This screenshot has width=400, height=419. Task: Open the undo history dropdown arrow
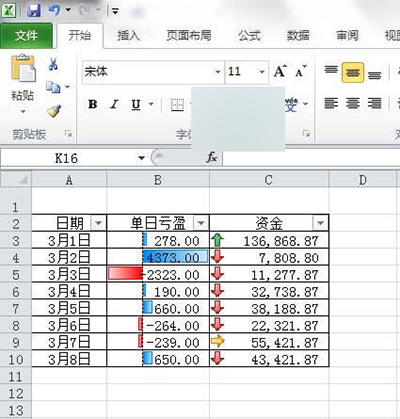pyautogui.click(x=68, y=10)
